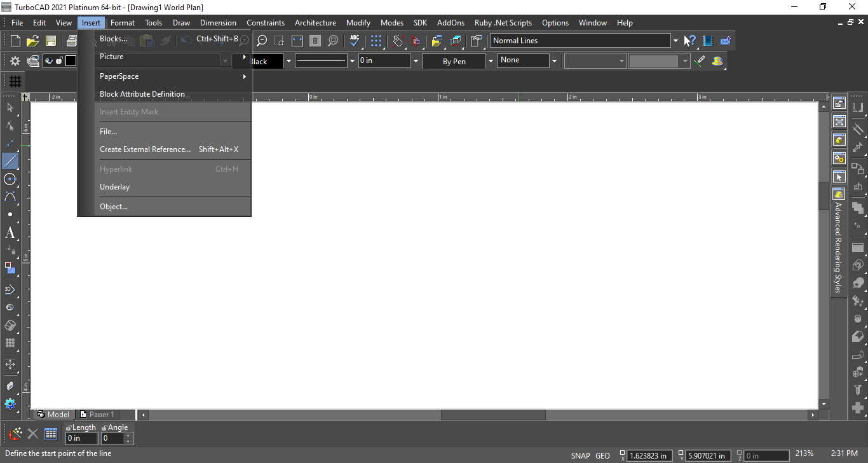Toggle the layer lock icon
Screen dimensions: 868x463
click(x=60, y=61)
